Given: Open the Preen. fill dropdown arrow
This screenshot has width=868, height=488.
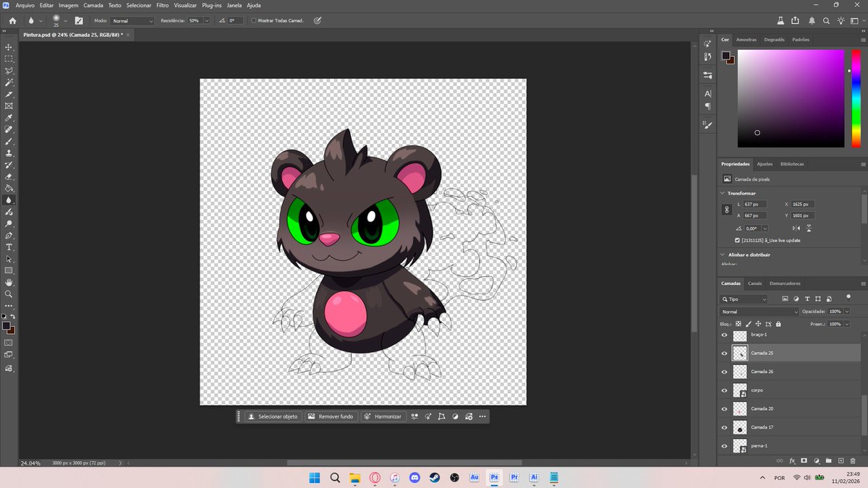Looking at the screenshot, I should (847, 324).
